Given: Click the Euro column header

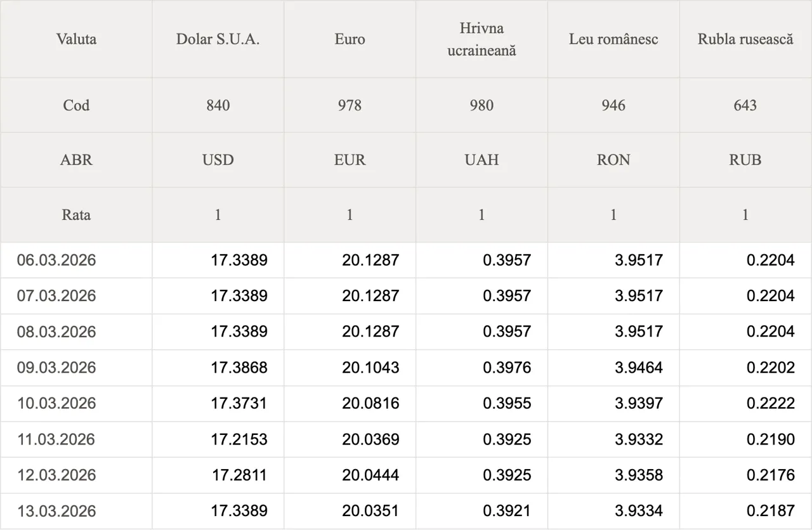Looking at the screenshot, I should pos(350,39).
